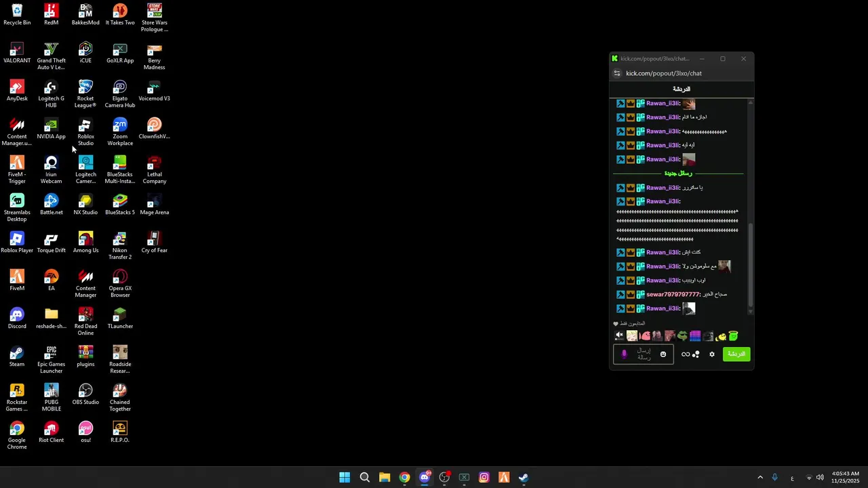Viewport: 868px width, 488px height.
Task: Select the OBS Studio desktop icon
Action: (x=85, y=394)
